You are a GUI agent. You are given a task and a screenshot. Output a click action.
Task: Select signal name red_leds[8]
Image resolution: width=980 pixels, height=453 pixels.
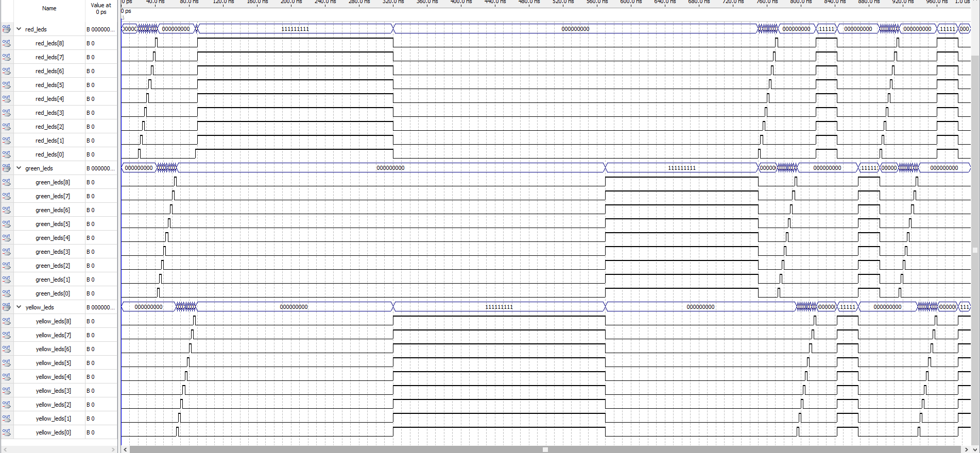[x=49, y=43]
